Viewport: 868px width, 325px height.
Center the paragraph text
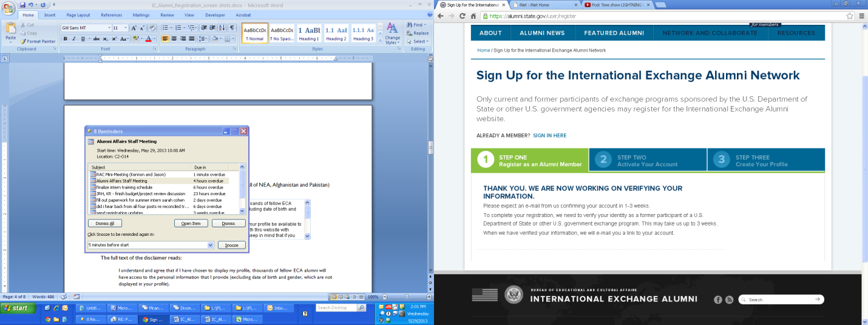tap(174, 39)
